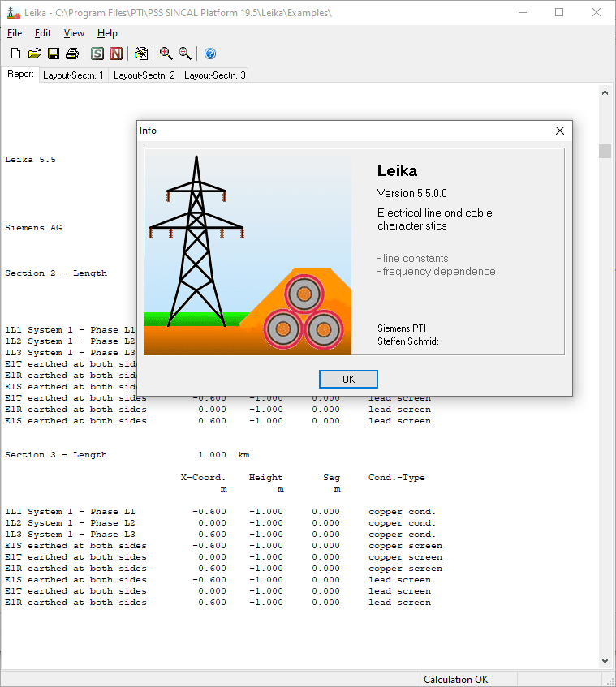The height and width of the screenshot is (687, 616).
Task: Open the File menu
Action: pos(15,33)
